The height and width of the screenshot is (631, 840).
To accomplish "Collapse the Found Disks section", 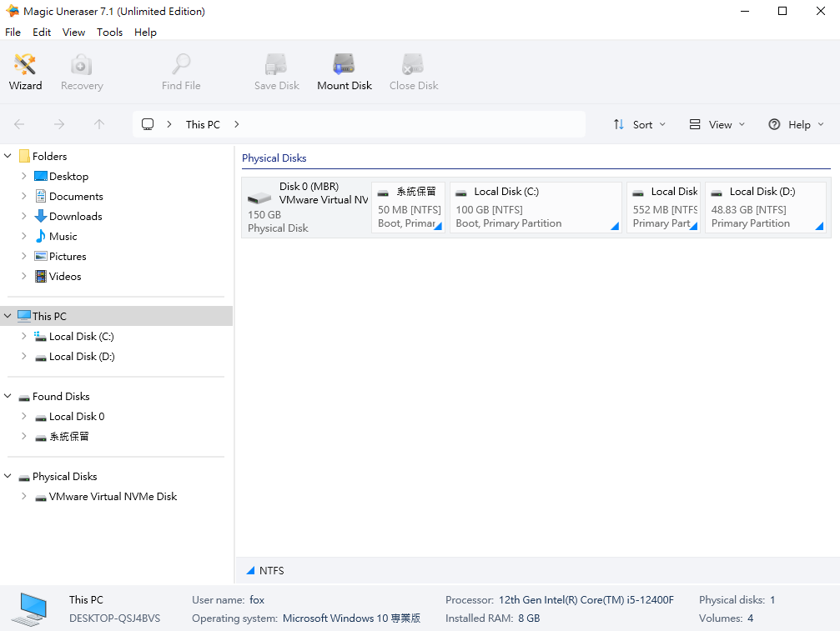I will pos(8,396).
